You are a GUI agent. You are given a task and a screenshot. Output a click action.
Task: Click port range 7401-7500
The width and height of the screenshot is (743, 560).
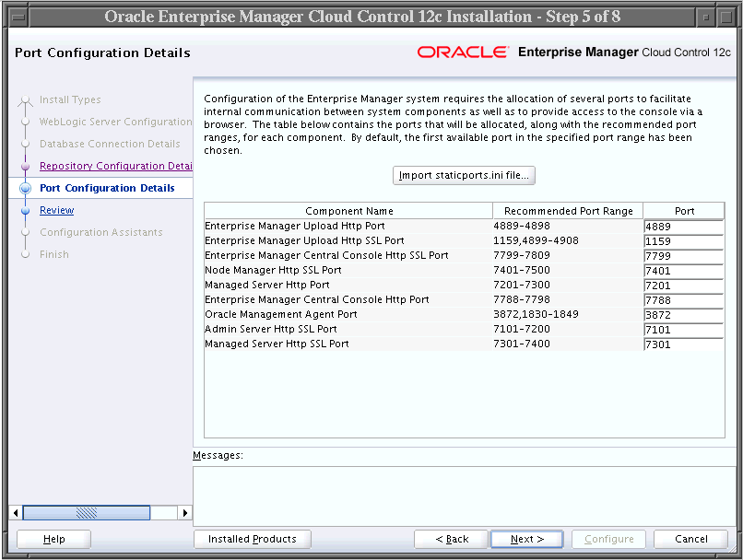[x=521, y=270]
